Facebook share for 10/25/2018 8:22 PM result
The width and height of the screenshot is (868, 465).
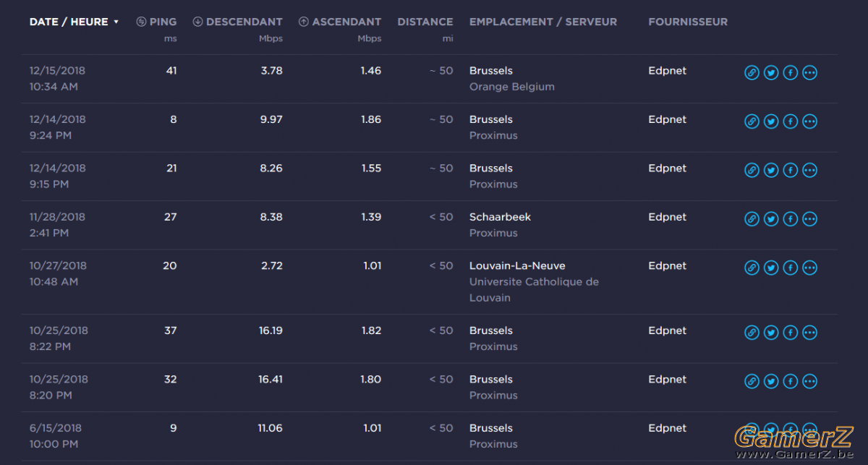(791, 333)
